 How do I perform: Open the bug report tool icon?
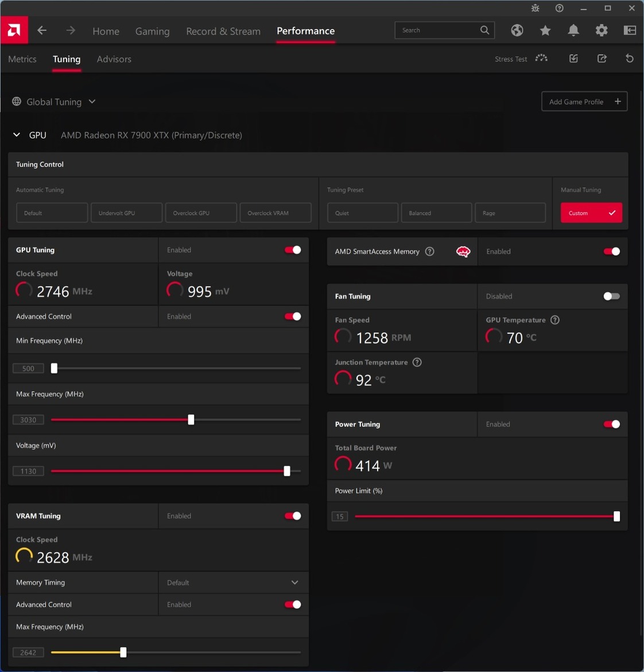(x=536, y=8)
